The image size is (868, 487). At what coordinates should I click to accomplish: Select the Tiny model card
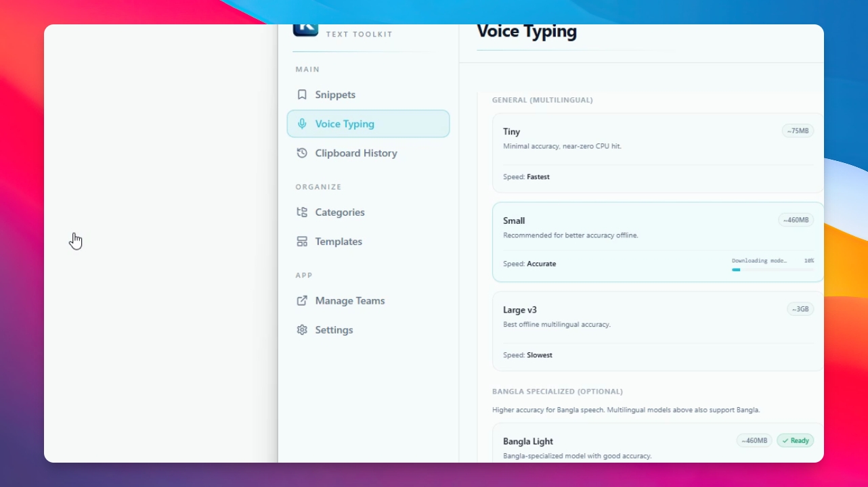[658, 153]
